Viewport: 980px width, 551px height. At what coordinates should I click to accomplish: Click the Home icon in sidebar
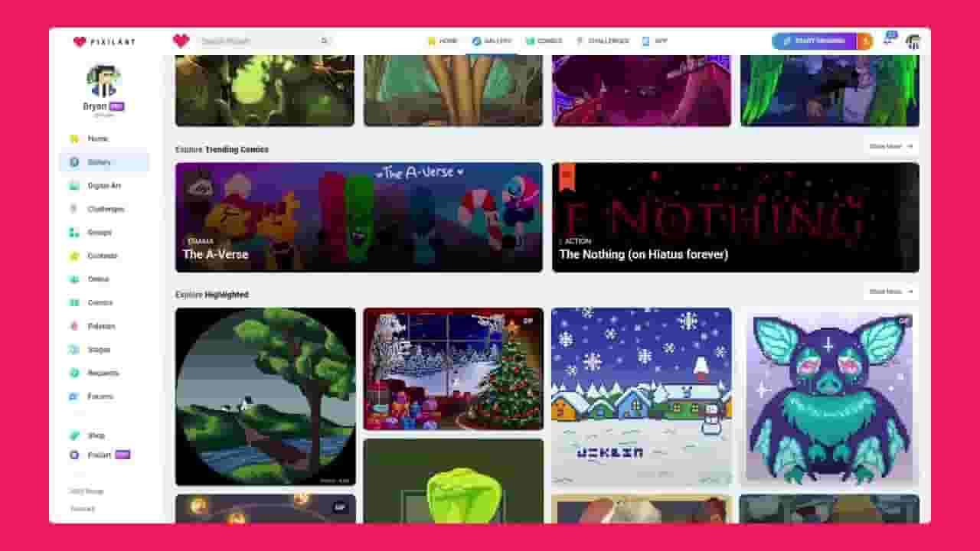(x=74, y=139)
